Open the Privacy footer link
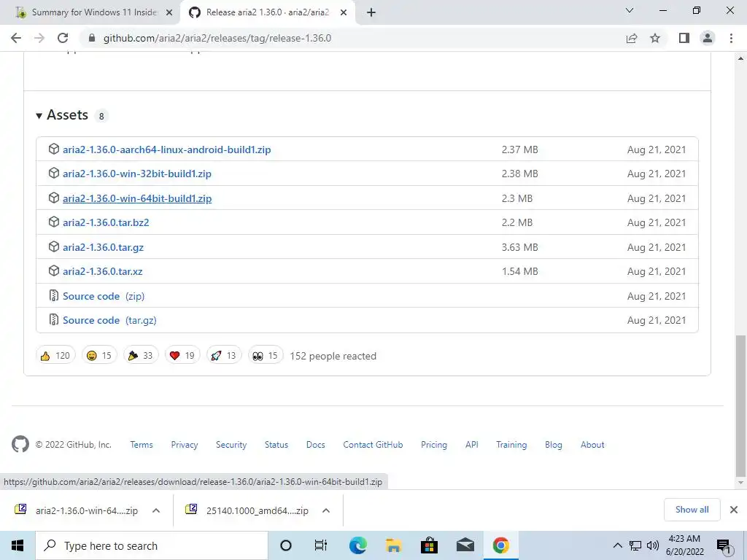Viewport: 747px width, 560px height. point(185,445)
